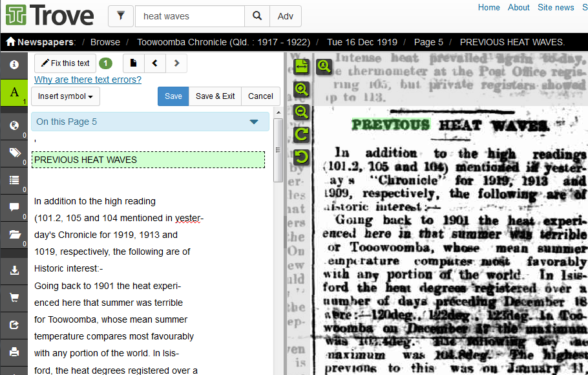Rotate the newspaper image clockwise
Image resolution: width=588 pixels, height=375 pixels.
302,134
